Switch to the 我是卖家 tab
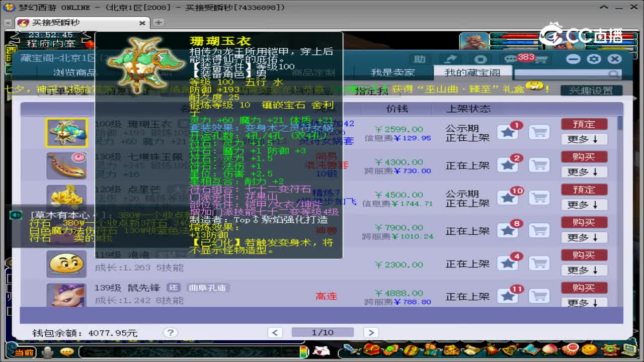The height and width of the screenshot is (362, 644). [x=392, y=72]
